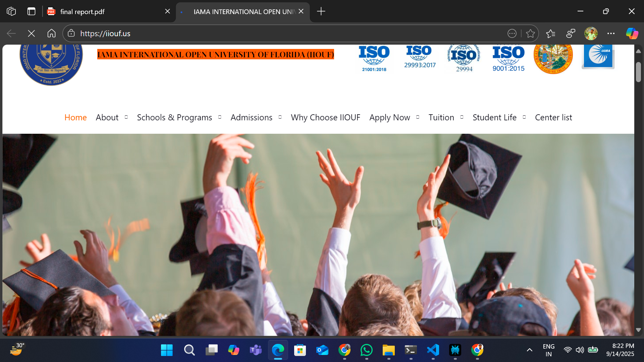Click the site information lock icon
The image size is (644, 362).
pyautogui.click(x=71, y=33)
